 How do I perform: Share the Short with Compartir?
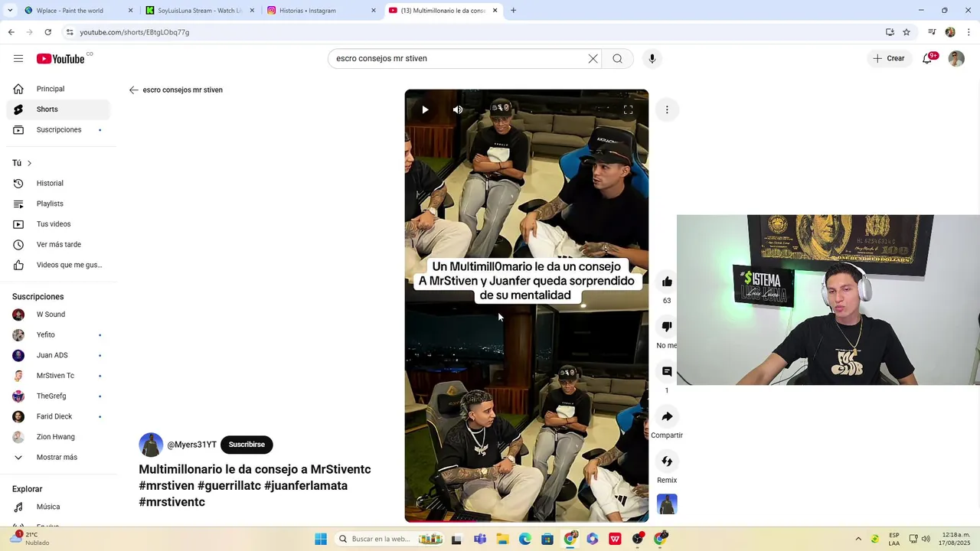click(667, 416)
